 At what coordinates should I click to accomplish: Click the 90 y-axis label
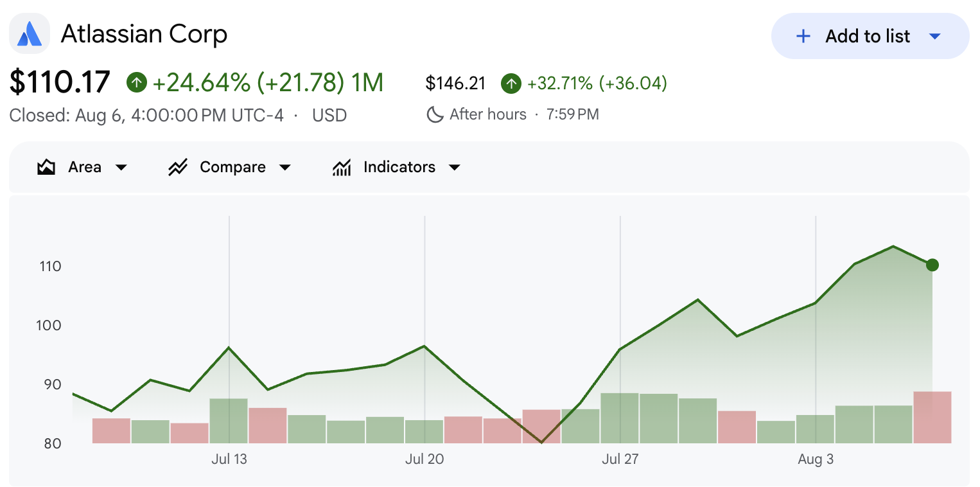(52, 384)
